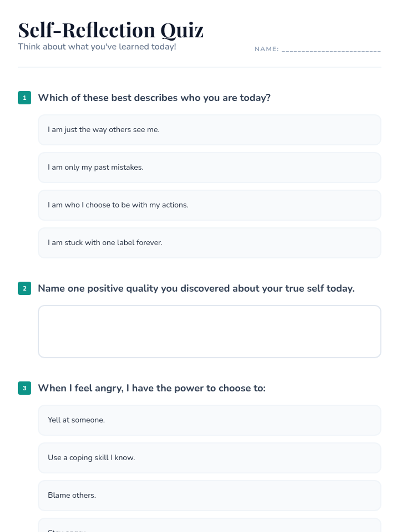Choose 'I am only my past mistakes' option
The image size is (399, 532).
tap(209, 167)
